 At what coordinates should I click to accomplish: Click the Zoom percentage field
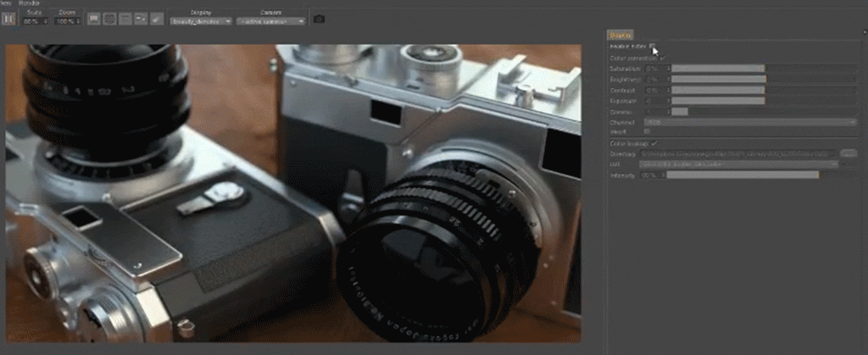point(68,21)
